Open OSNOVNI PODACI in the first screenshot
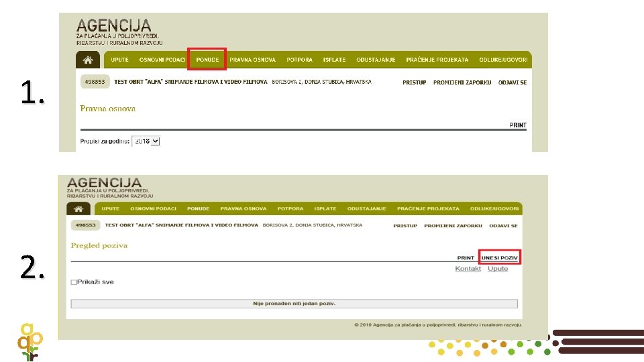This screenshot has height=362, width=644. point(162,60)
